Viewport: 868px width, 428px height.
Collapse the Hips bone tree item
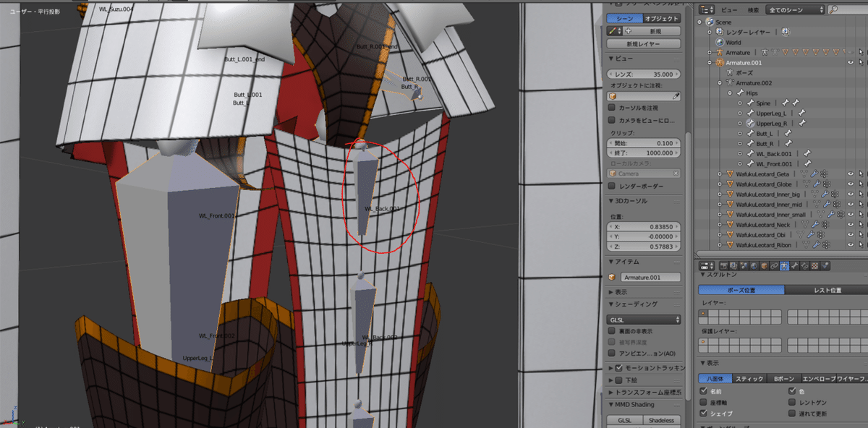730,93
